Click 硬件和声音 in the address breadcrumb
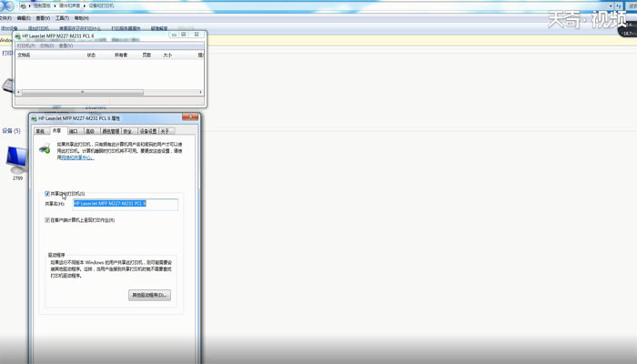 coord(70,6)
